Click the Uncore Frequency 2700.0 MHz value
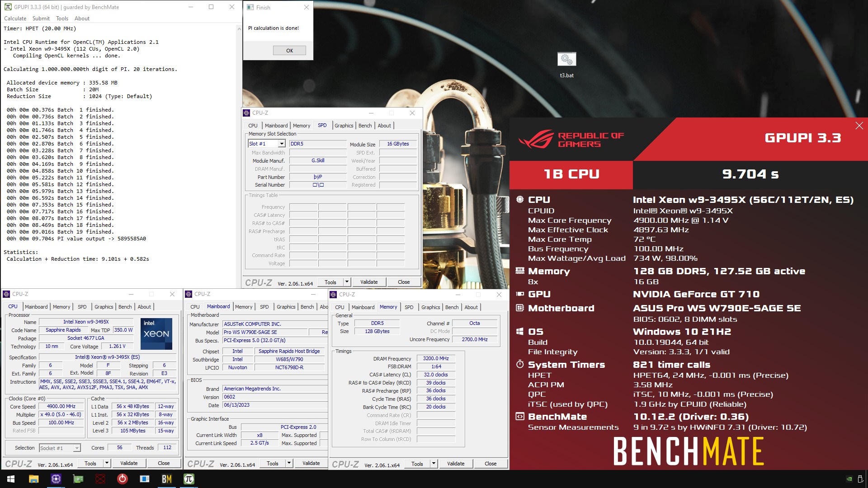This screenshot has width=868, height=488. point(475,339)
